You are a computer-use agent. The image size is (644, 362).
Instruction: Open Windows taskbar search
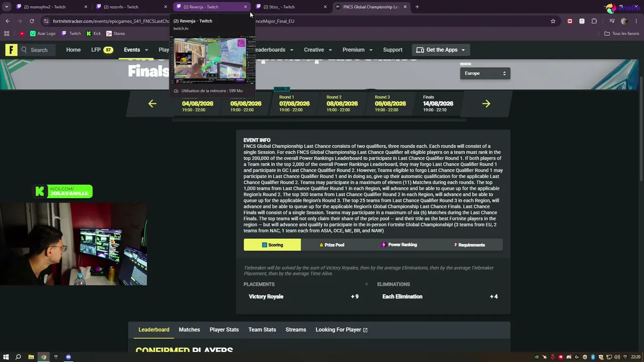coord(18,357)
